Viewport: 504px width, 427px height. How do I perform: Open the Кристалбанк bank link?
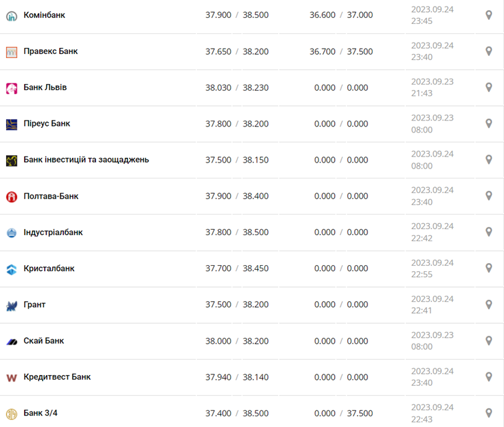click(x=49, y=268)
